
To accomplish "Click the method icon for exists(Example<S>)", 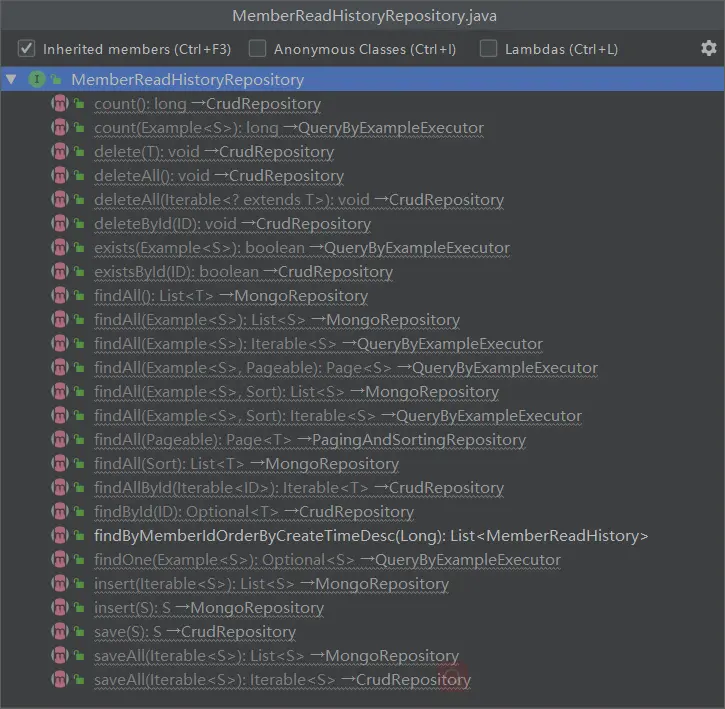I will 60,247.
